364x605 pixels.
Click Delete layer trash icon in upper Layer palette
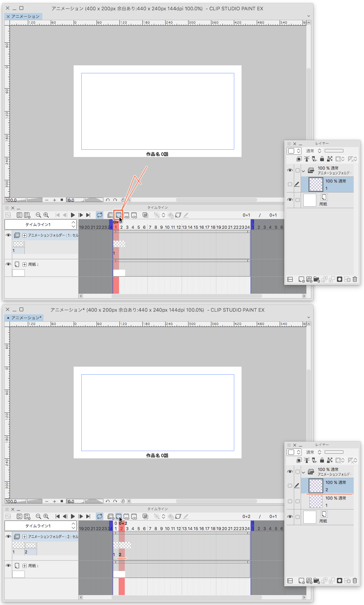tap(355, 280)
